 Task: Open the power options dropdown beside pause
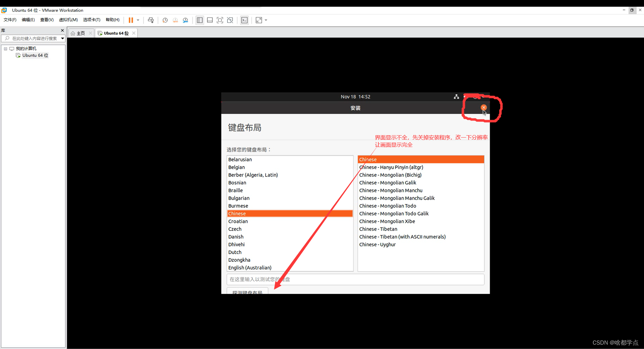pos(138,20)
